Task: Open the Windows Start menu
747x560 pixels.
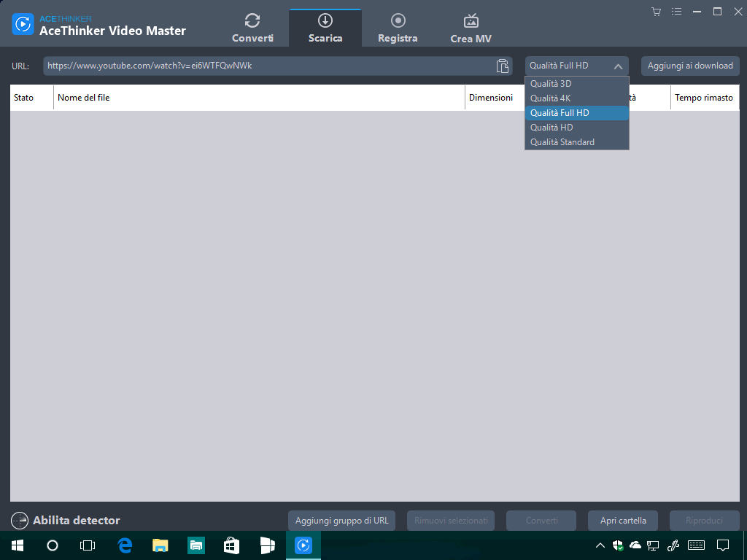Action: pyautogui.click(x=18, y=545)
